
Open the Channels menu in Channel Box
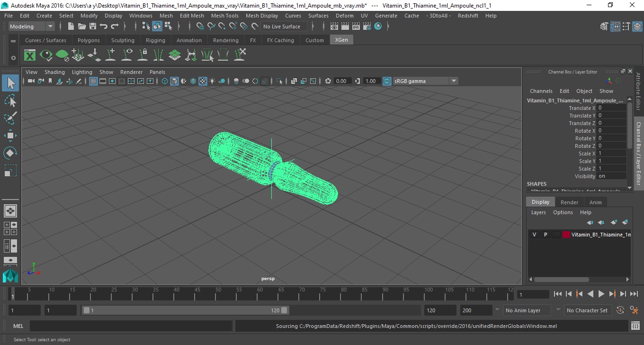[541, 91]
